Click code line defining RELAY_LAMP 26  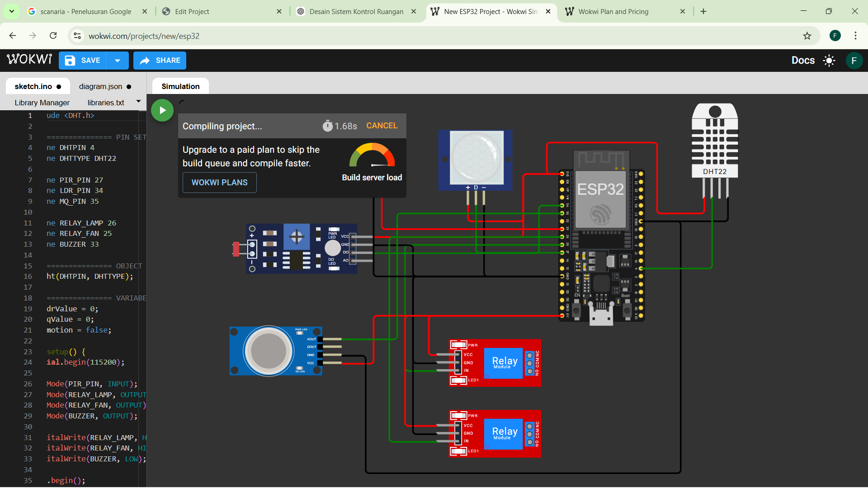click(81, 223)
